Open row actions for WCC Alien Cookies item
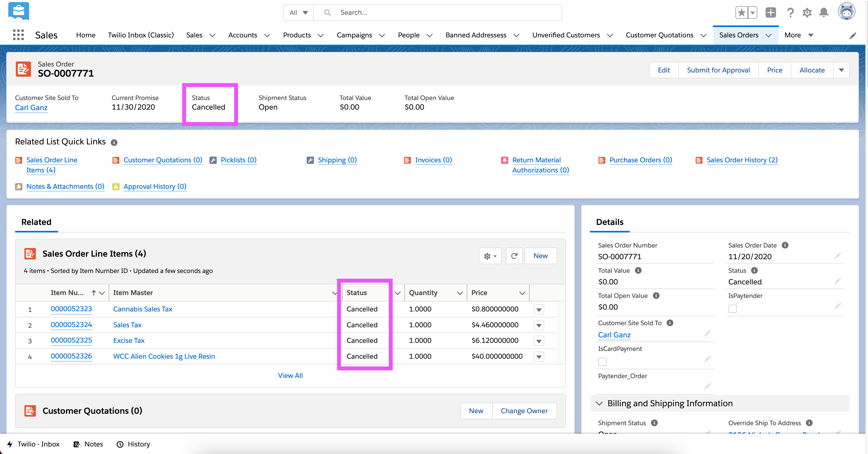This screenshot has width=868, height=454. [x=539, y=357]
